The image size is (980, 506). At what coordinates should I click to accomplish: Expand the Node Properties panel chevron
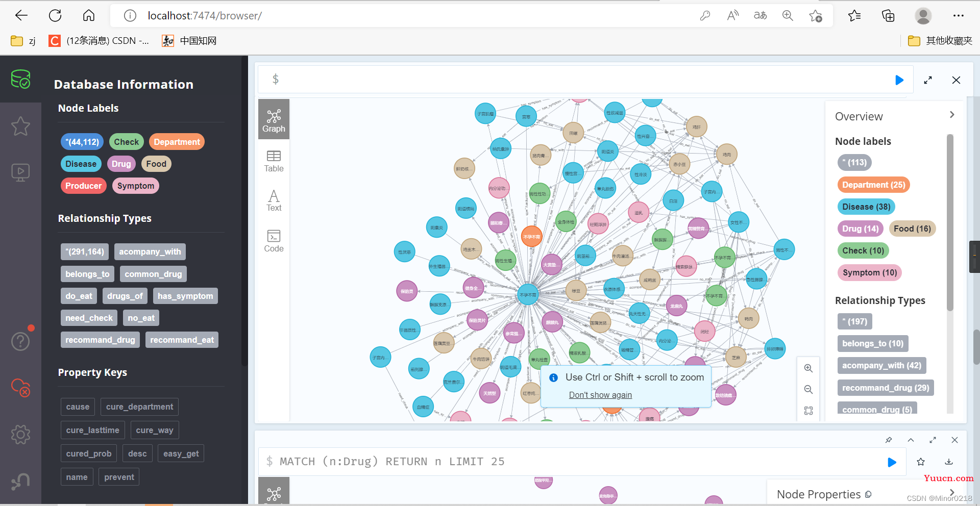click(952, 492)
